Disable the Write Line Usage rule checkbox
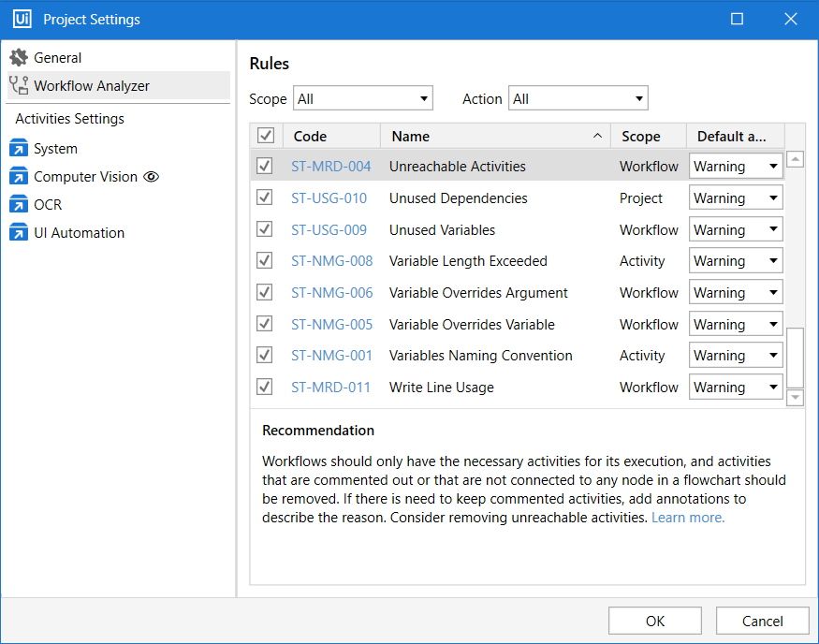 (x=265, y=387)
